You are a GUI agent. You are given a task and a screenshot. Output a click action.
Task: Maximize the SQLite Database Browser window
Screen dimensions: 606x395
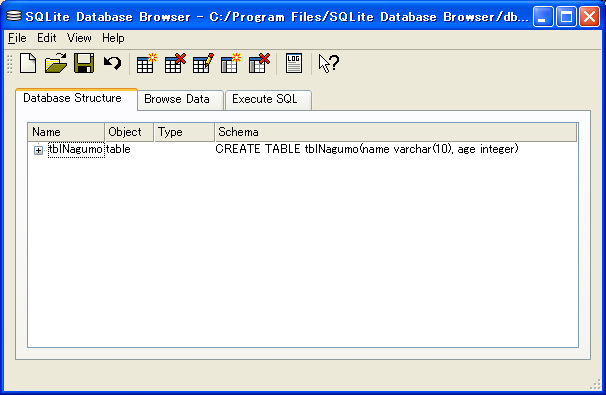(x=566, y=17)
